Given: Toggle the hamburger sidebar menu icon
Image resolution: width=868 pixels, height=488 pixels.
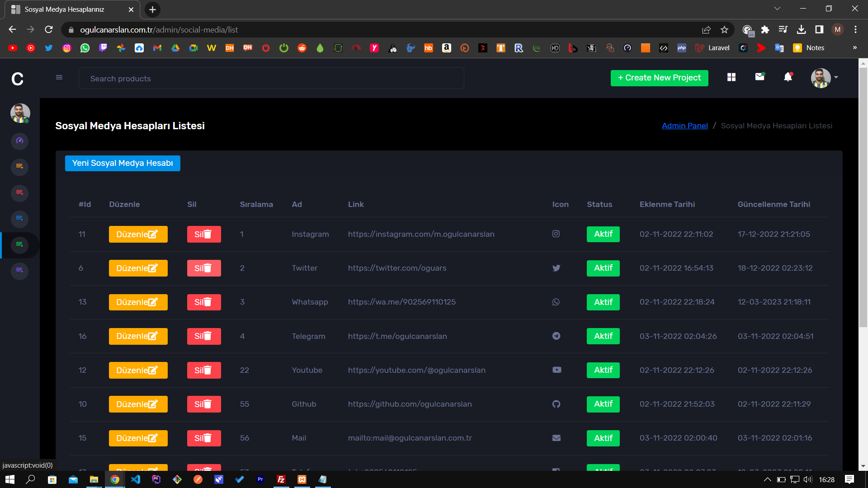Looking at the screenshot, I should (x=59, y=77).
